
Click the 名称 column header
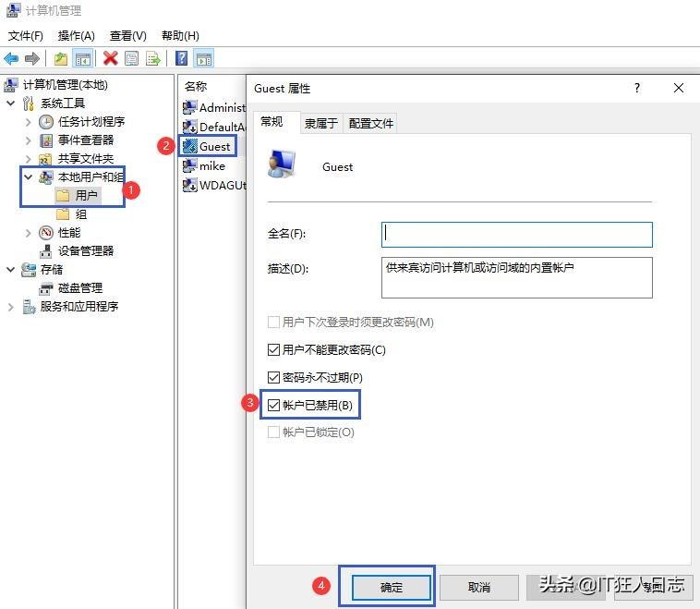[196, 86]
